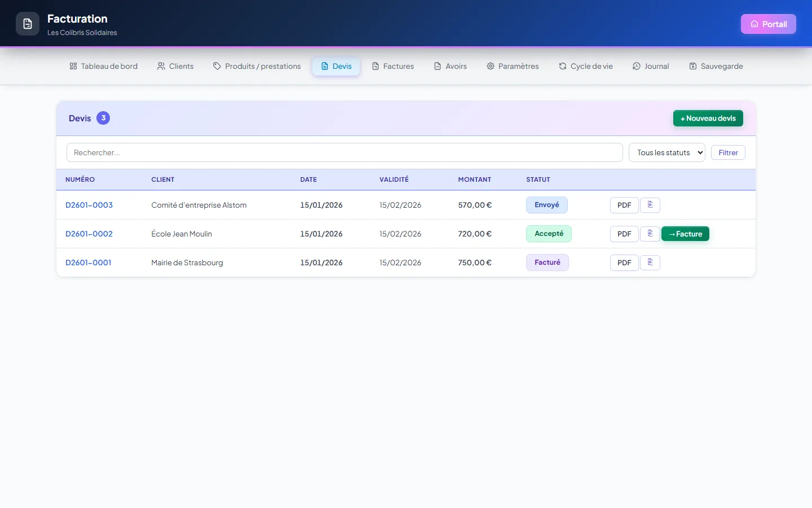Open the Journal tab
The width and height of the screenshot is (812, 508).
click(x=651, y=66)
